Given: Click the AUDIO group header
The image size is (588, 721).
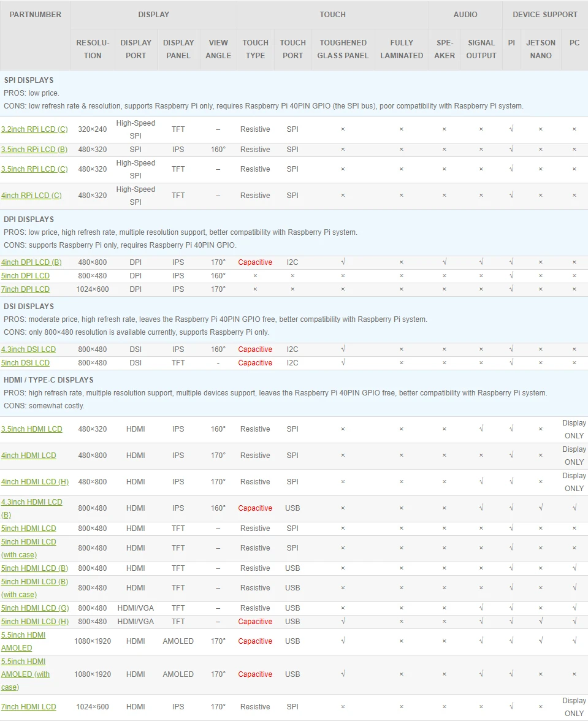Looking at the screenshot, I should tap(465, 15).
